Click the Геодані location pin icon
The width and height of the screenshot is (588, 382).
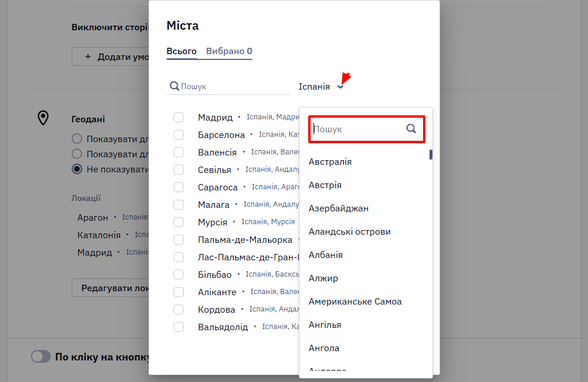tap(43, 118)
